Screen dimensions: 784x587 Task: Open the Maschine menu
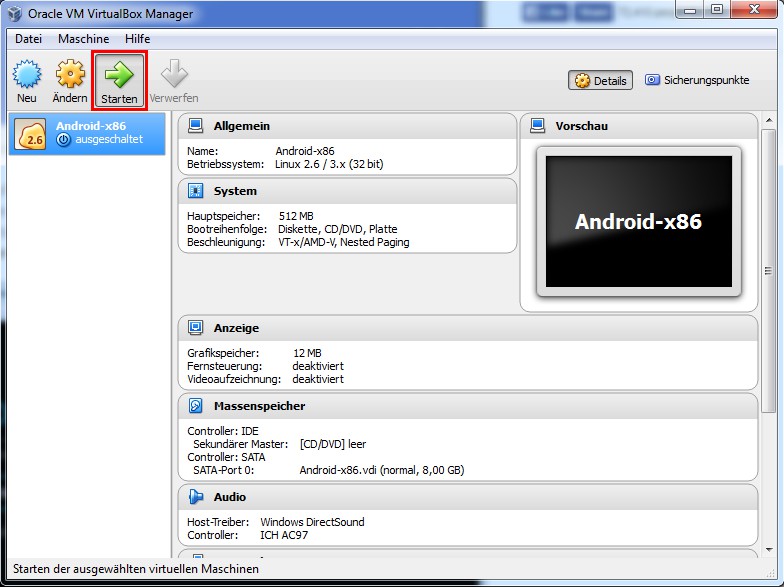83,38
